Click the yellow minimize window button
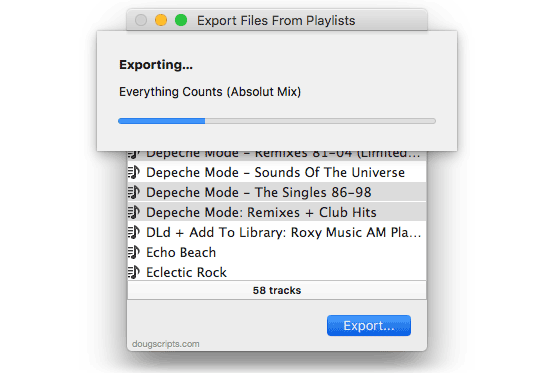The height and width of the screenshot is (384, 552). pyautogui.click(x=161, y=20)
